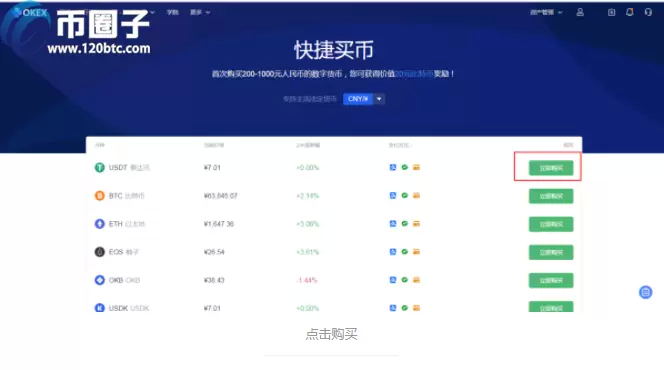Click the USDK coin icon
Viewport: 664px width, 370px height.
click(x=100, y=308)
